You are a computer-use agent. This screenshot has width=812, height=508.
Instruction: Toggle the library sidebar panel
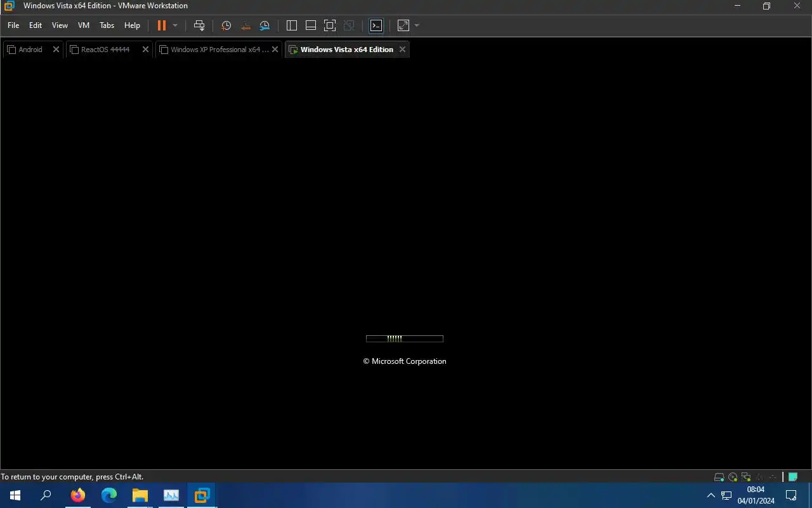(292, 25)
